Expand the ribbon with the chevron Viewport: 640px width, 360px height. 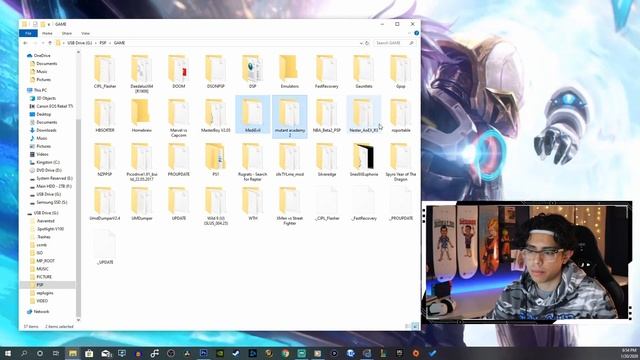410,33
